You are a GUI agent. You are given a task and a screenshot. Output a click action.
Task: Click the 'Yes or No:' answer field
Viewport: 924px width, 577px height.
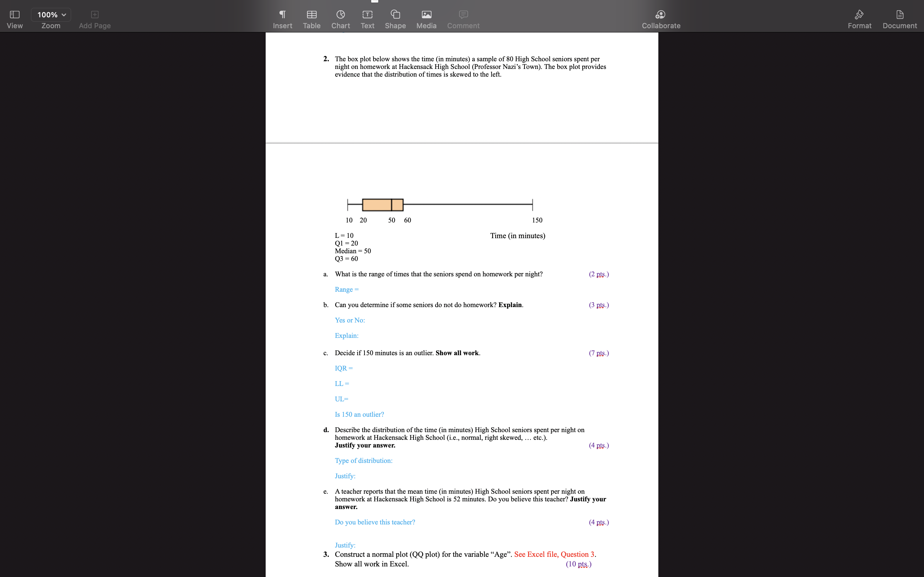(x=349, y=320)
